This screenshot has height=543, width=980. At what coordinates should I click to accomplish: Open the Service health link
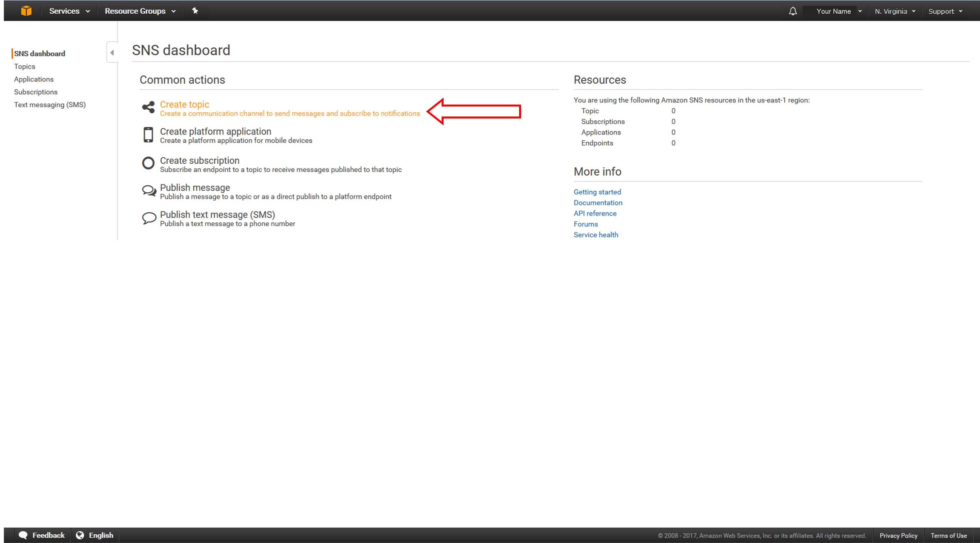(x=596, y=235)
